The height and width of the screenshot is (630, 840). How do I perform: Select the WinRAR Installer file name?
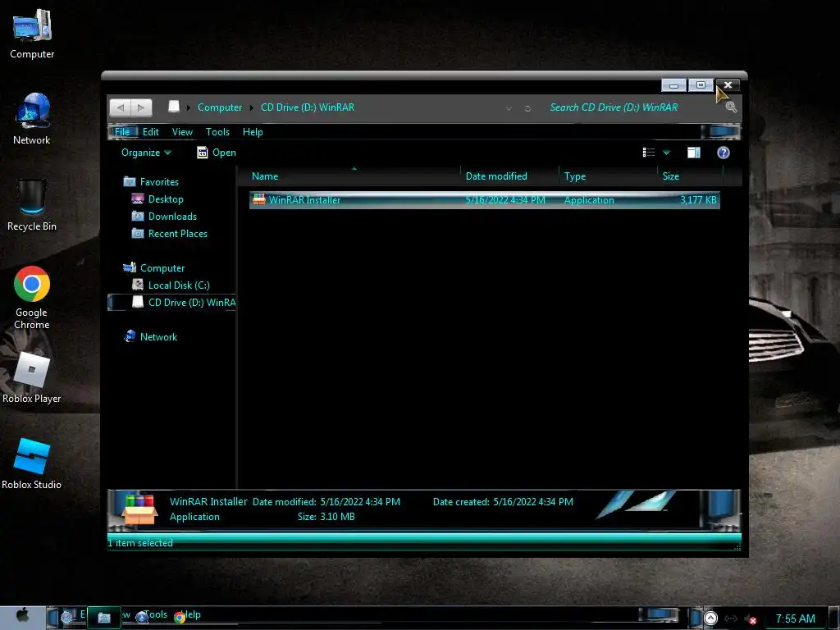point(304,200)
